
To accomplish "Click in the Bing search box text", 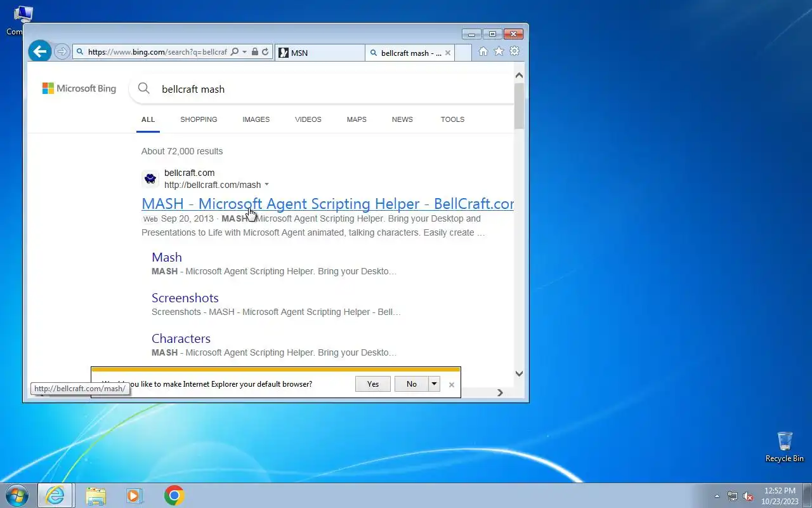I will click(x=193, y=89).
